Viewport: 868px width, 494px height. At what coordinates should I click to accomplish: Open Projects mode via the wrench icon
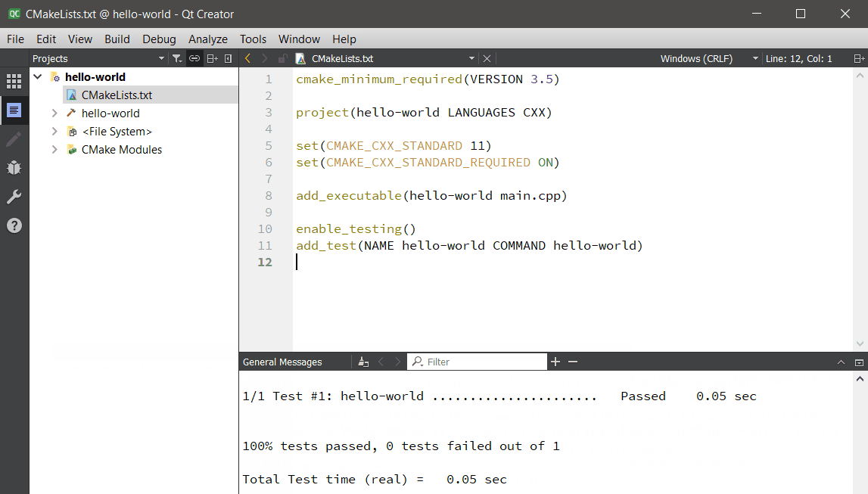14,197
